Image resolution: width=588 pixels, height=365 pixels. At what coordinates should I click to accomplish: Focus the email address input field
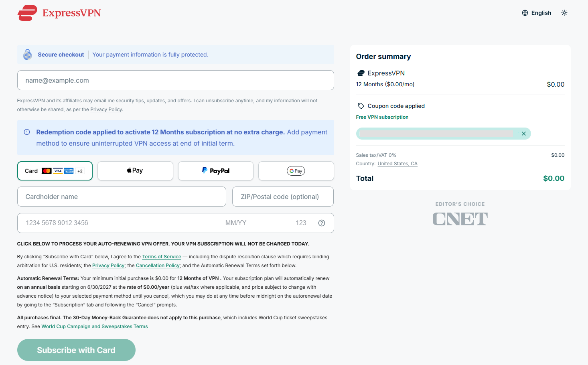pos(176,80)
